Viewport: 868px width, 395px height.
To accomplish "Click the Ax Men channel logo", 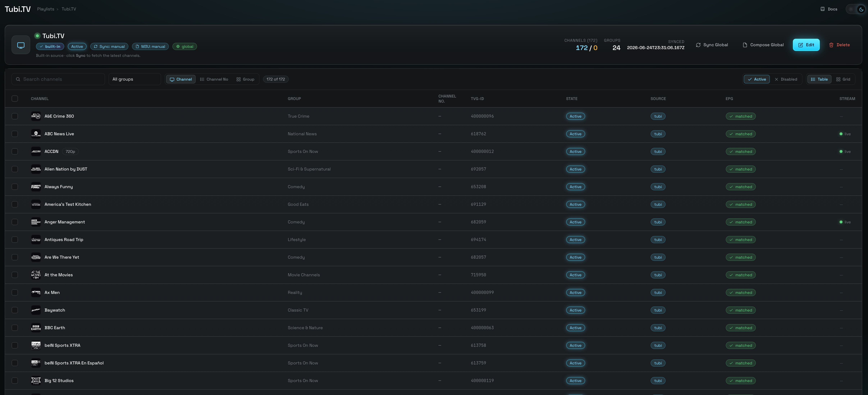I will pyautogui.click(x=36, y=292).
